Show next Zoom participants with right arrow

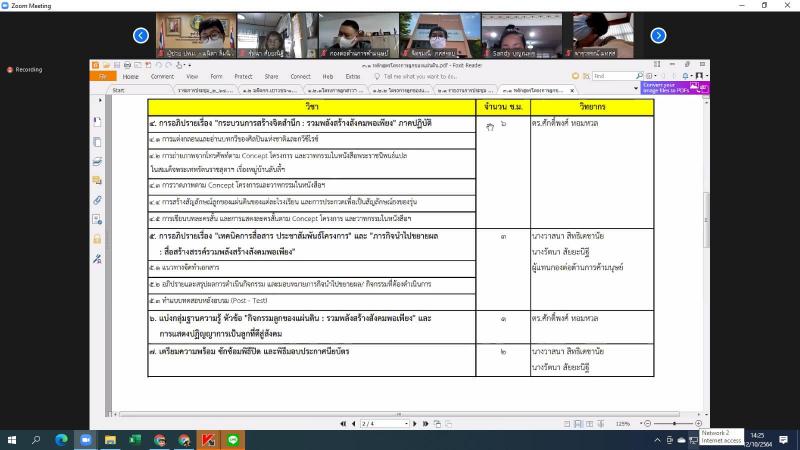pyautogui.click(x=658, y=36)
